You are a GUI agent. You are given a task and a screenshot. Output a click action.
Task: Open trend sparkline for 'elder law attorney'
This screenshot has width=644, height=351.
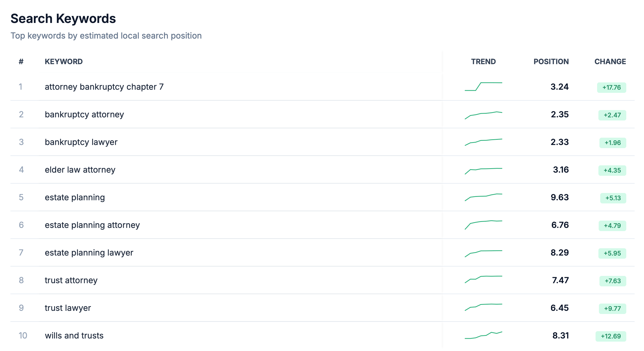pyautogui.click(x=484, y=171)
